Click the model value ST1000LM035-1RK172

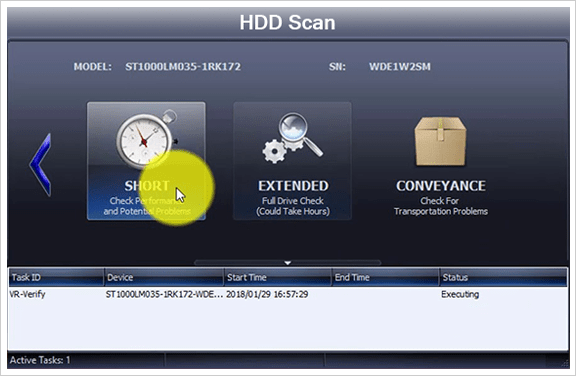183,67
